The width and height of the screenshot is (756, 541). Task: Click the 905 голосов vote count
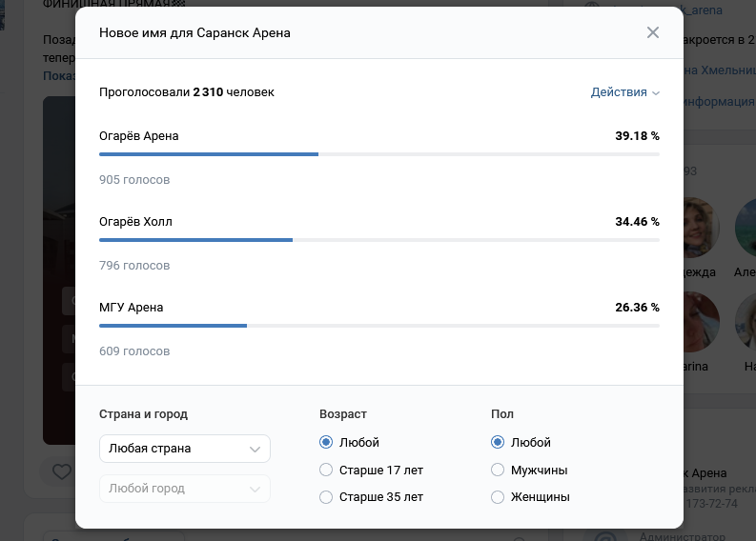coord(134,180)
